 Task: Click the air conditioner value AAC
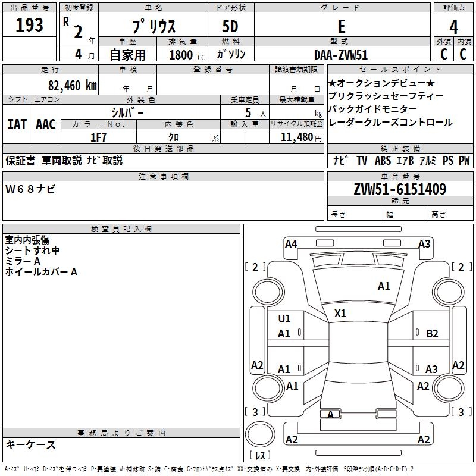[x=46, y=124]
